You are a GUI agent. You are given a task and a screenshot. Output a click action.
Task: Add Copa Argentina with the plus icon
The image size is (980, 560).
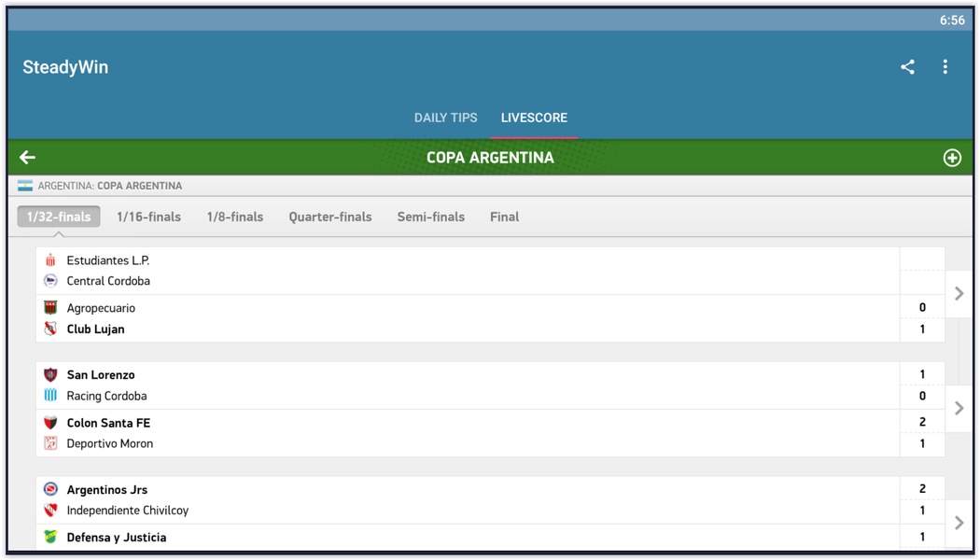click(952, 158)
